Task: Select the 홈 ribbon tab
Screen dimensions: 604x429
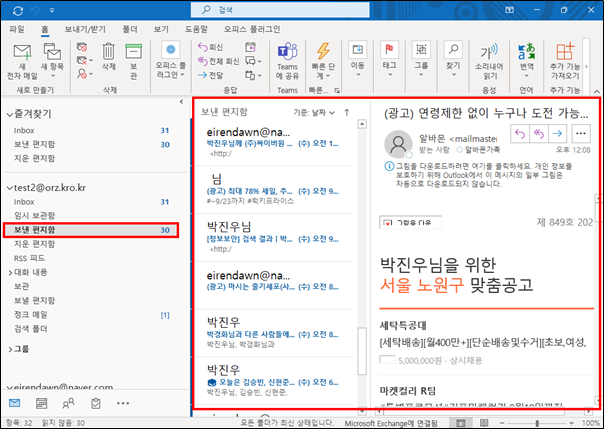Action: pyautogui.click(x=45, y=29)
